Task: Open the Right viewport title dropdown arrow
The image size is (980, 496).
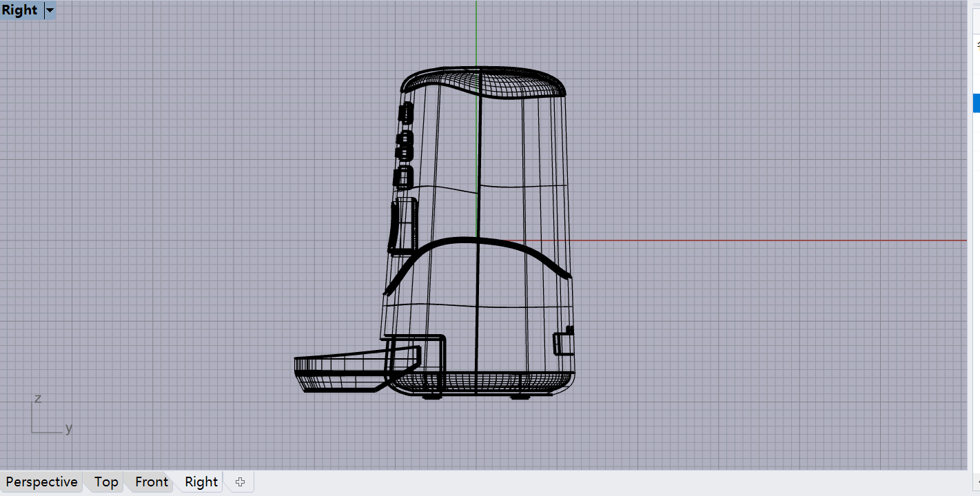Action: (x=50, y=10)
